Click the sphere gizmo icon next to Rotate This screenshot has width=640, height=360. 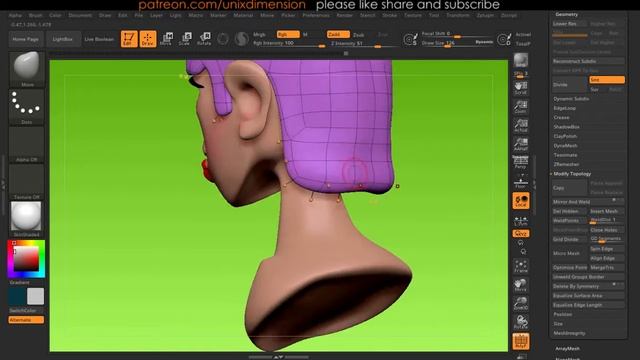click(x=223, y=39)
